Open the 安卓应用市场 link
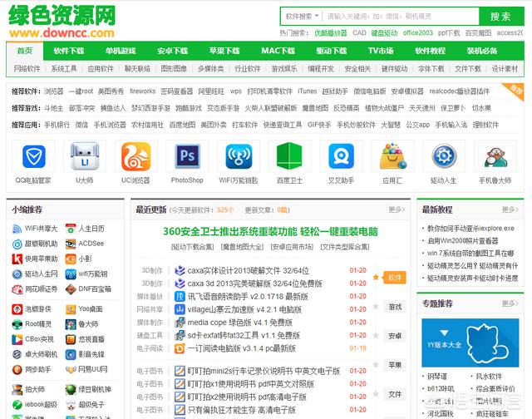This screenshot has height=419, width=532. tap(292, 247)
